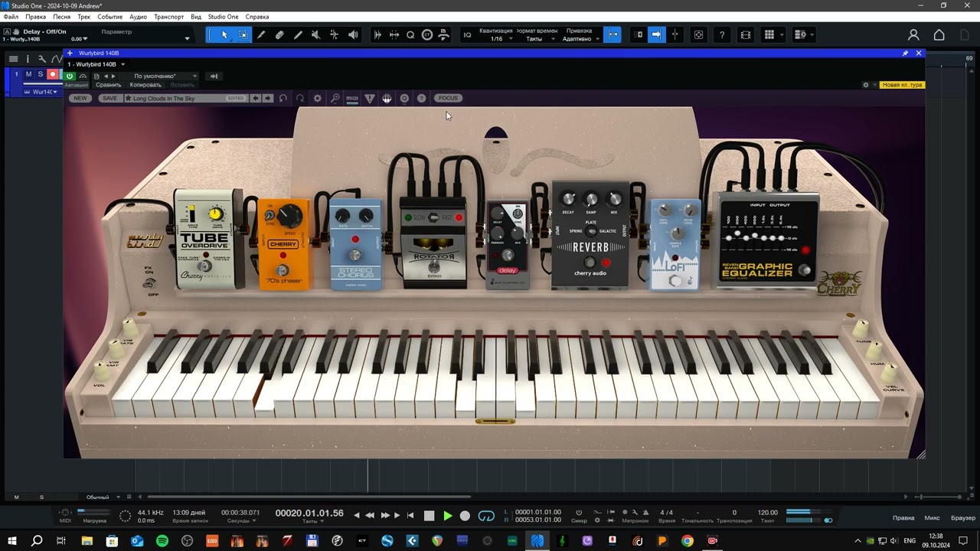Toggle the loop playback button

tap(486, 516)
